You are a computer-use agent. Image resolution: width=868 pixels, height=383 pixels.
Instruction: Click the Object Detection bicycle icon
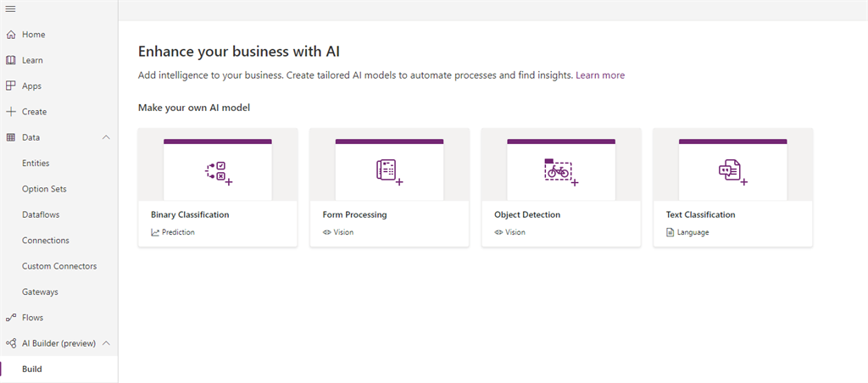[x=561, y=171]
